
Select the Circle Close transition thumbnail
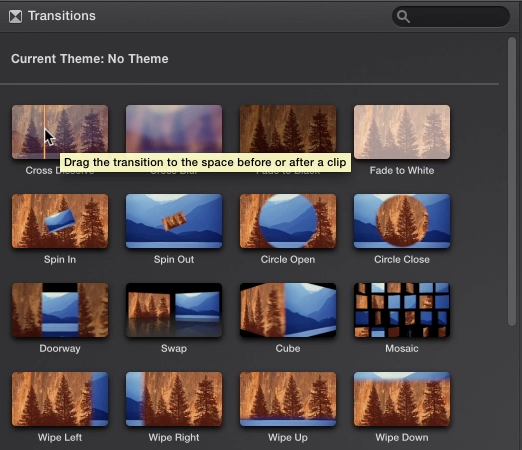402,221
